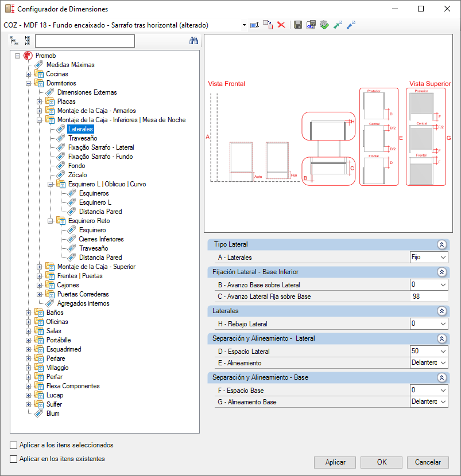This screenshot has height=476, width=461.
Task: Open the E - Alineamiento dropdown
Action: 429,363
